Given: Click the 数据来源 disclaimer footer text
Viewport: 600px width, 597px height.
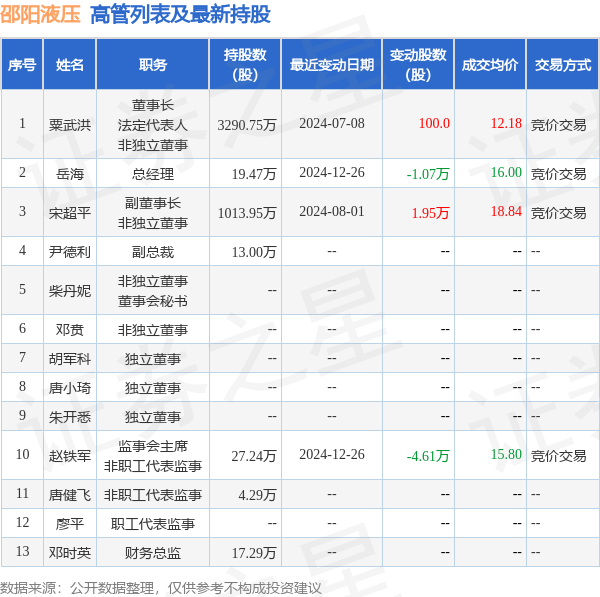Looking at the screenshot, I should point(161,588).
